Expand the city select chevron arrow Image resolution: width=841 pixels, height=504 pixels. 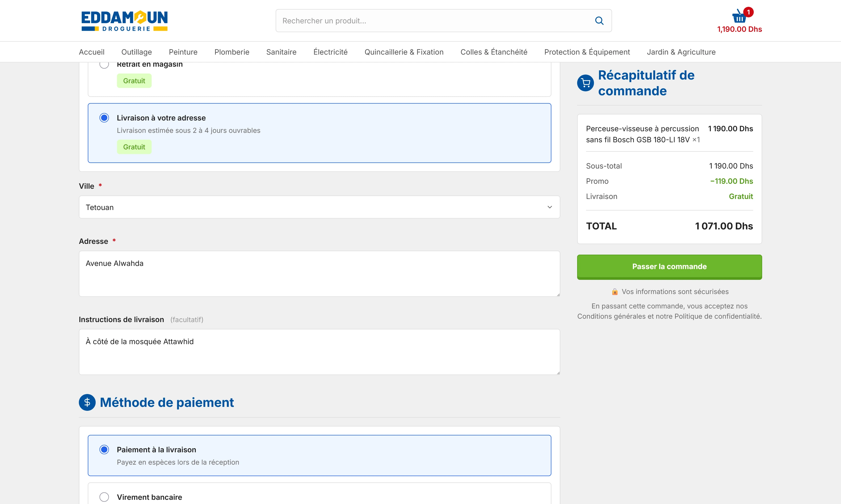click(x=550, y=207)
